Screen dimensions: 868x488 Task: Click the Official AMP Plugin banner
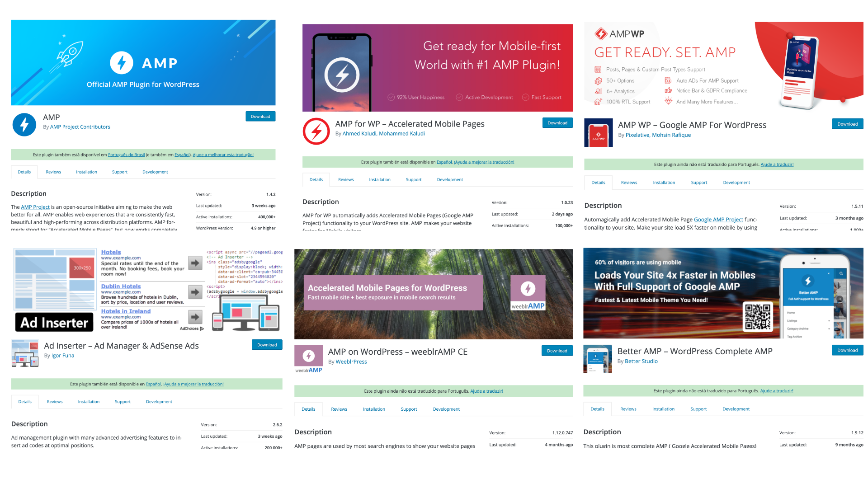click(143, 63)
